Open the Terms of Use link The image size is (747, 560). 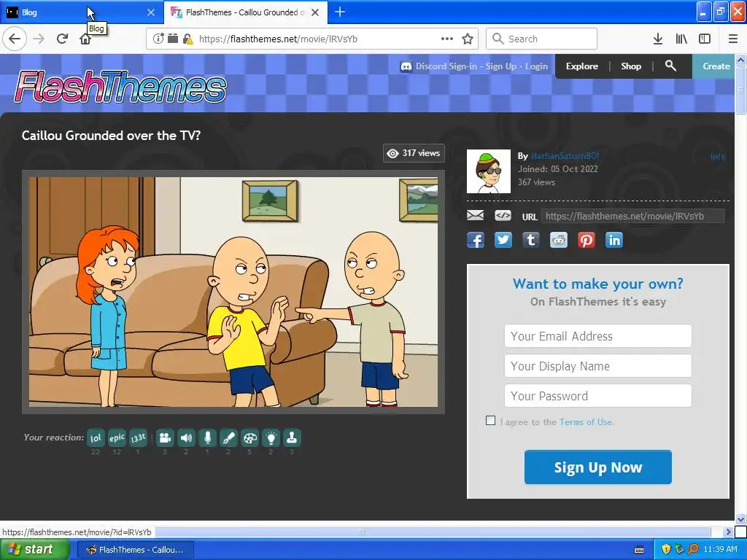[x=586, y=422]
